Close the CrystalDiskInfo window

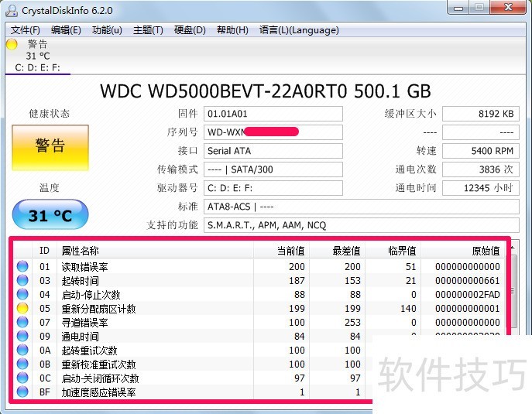tap(508, 8)
